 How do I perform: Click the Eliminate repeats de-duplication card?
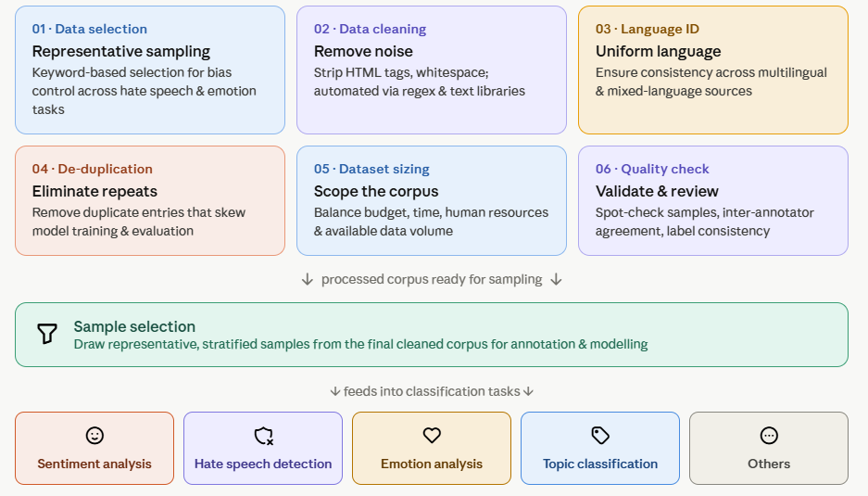click(x=150, y=200)
